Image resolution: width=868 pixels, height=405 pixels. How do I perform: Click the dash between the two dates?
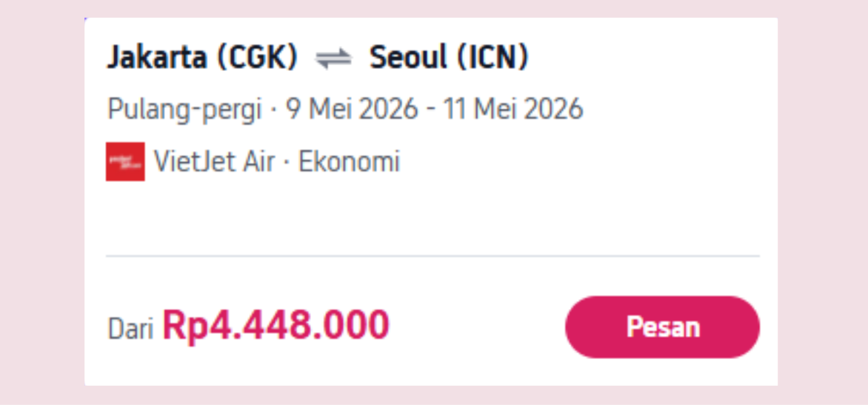[x=430, y=110]
